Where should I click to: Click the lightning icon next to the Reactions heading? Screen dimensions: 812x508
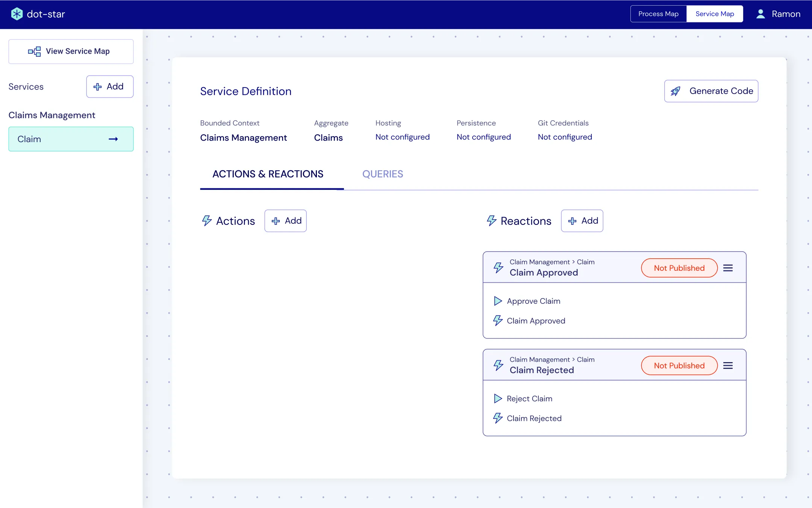tap(491, 220)
